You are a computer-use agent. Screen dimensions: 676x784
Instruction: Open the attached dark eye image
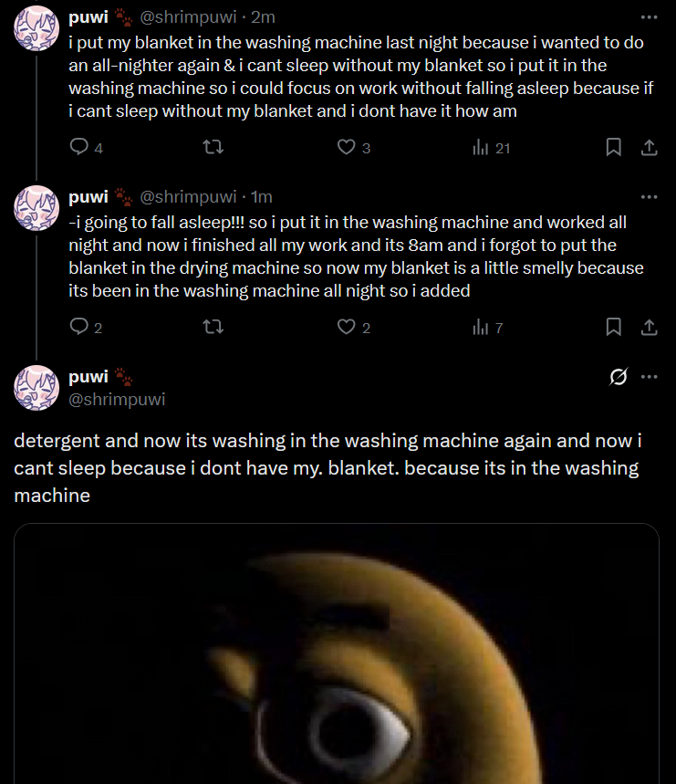coord(337,653)
